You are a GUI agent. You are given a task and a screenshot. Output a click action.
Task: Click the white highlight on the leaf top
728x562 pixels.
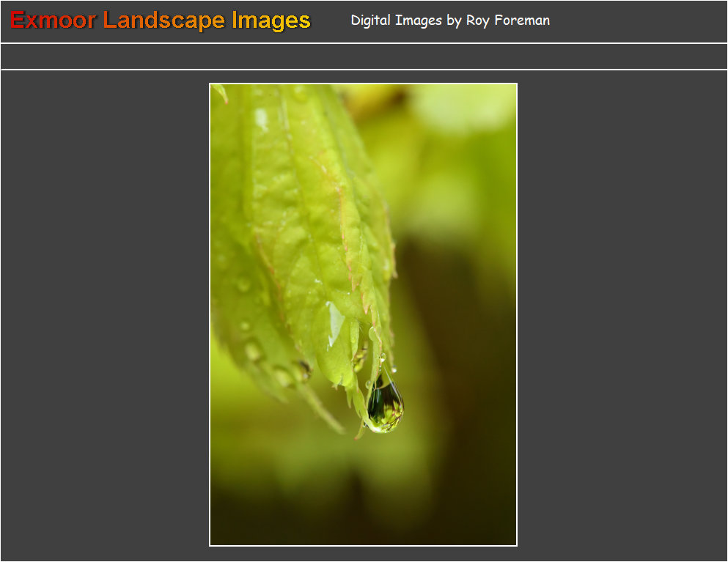pyautogui.click(x=261, y=118)
